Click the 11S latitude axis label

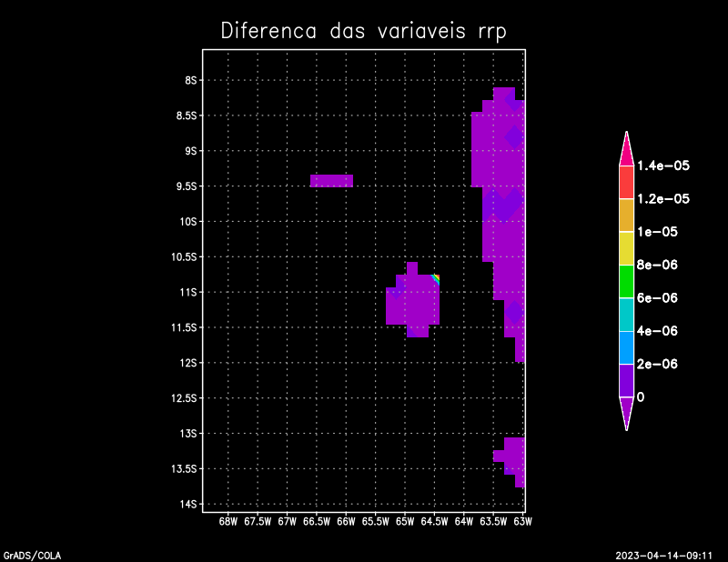191,292
